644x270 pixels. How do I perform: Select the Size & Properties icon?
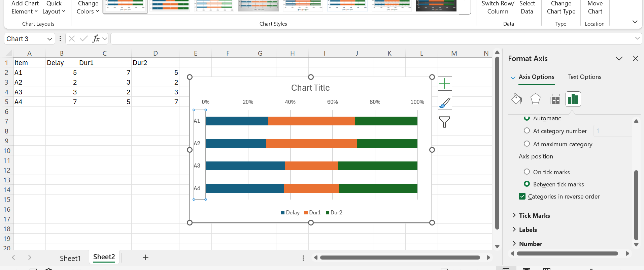554,99
